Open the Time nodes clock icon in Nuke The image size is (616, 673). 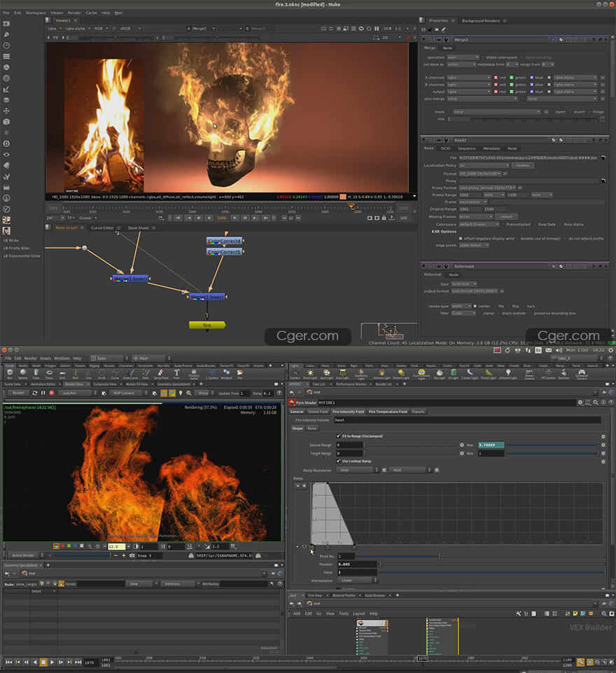click(6, 45)
